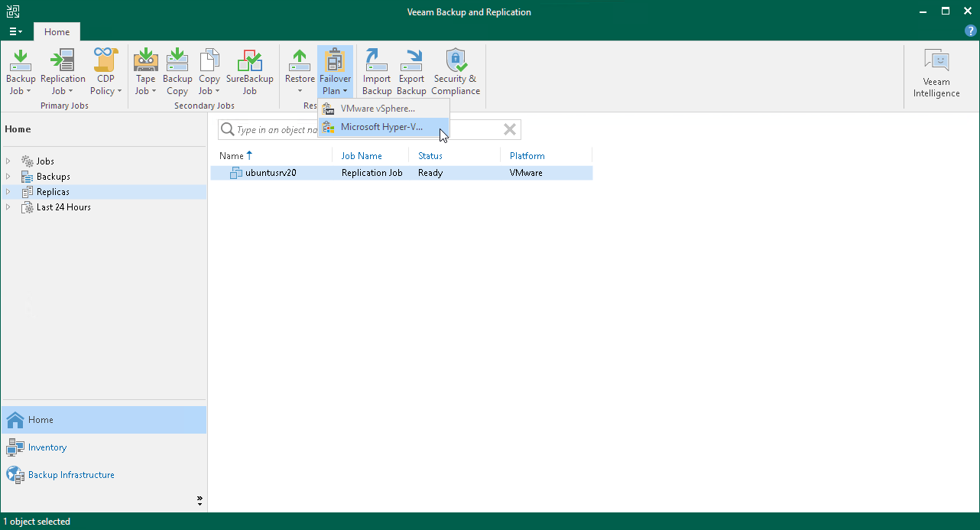Click the ubuntusrv20 replica VM icon
This screenshot has height=530, width=980.
tap(236, 173)
